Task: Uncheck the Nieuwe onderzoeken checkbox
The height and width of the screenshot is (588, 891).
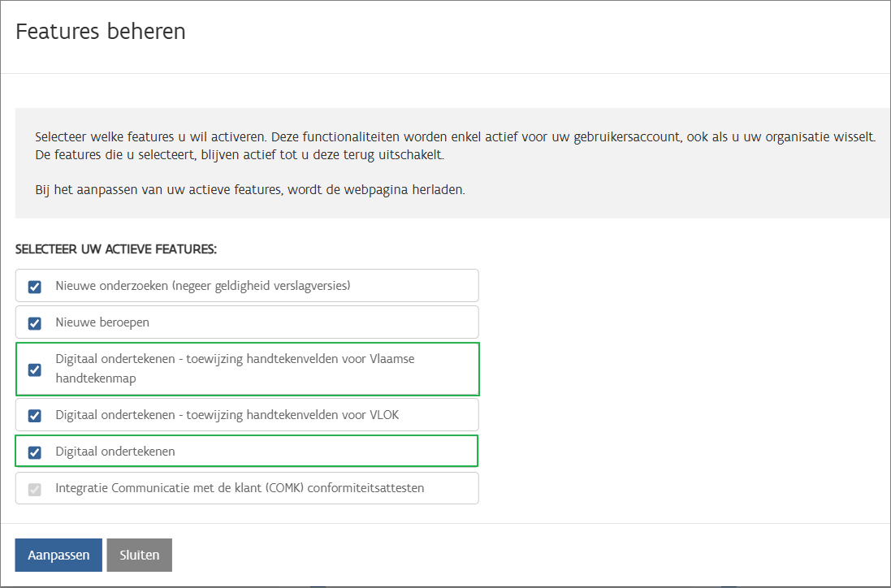Action: pos(35,287)
